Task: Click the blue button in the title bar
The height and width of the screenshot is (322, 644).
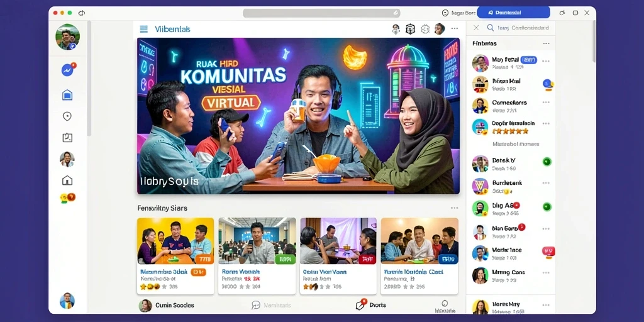Action: pyautogui.click(x=513, y=13)
